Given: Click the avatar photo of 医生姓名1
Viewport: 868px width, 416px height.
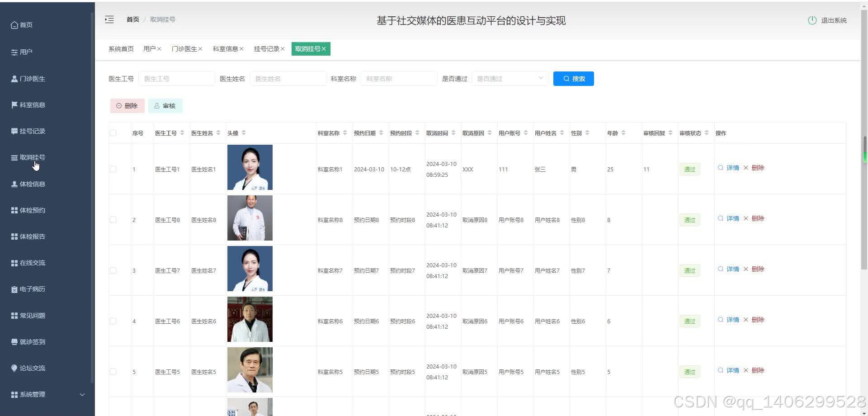Looking at the screenshot, I should [250, 167].
